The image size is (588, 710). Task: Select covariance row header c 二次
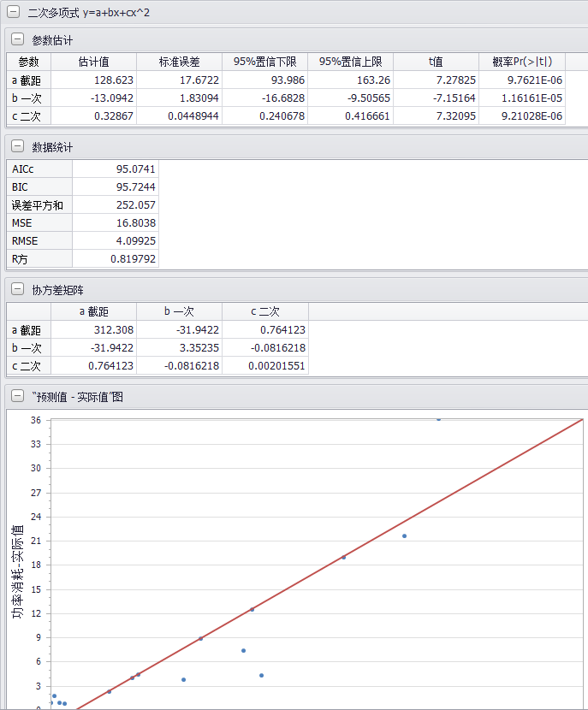28,366
